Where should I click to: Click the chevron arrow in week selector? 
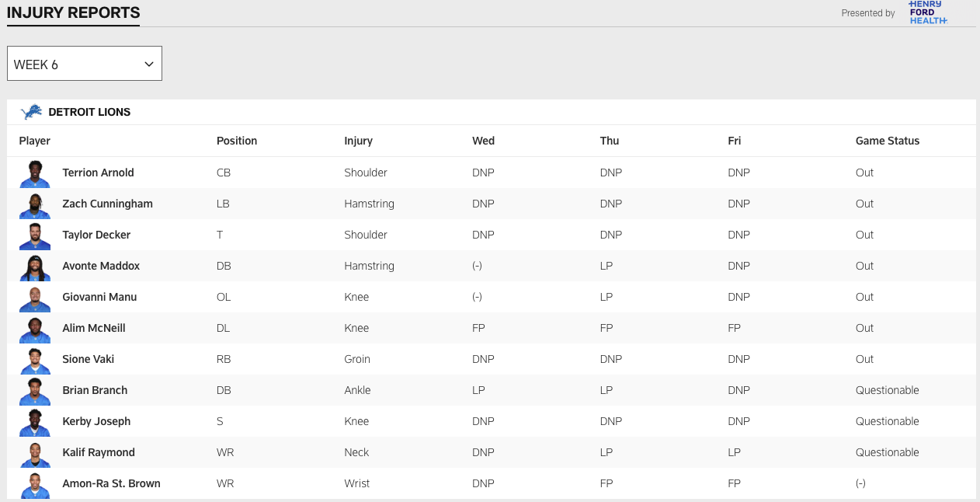coord(149,64)
